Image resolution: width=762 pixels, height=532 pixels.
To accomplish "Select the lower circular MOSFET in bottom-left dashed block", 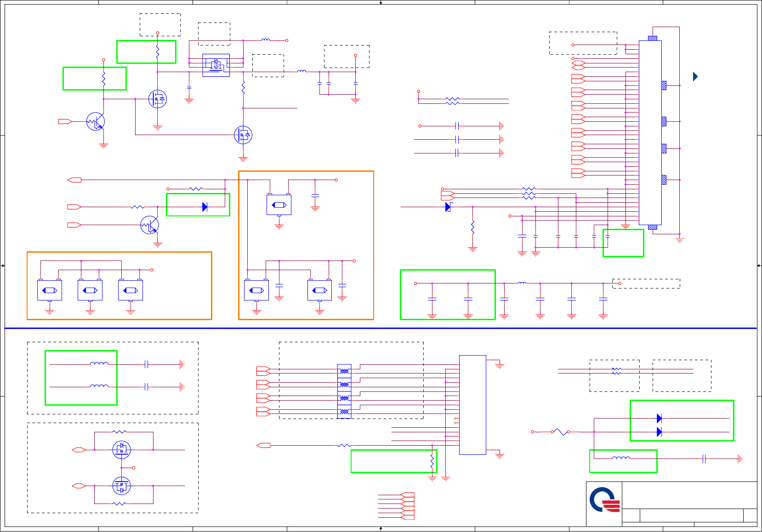I will click(x=121, y=486).
